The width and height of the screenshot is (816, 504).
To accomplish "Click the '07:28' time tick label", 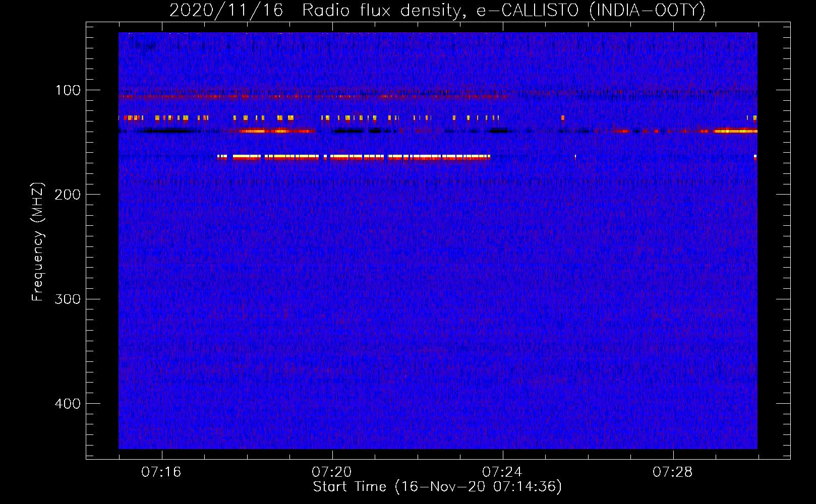I will click(x=672, y=472).
